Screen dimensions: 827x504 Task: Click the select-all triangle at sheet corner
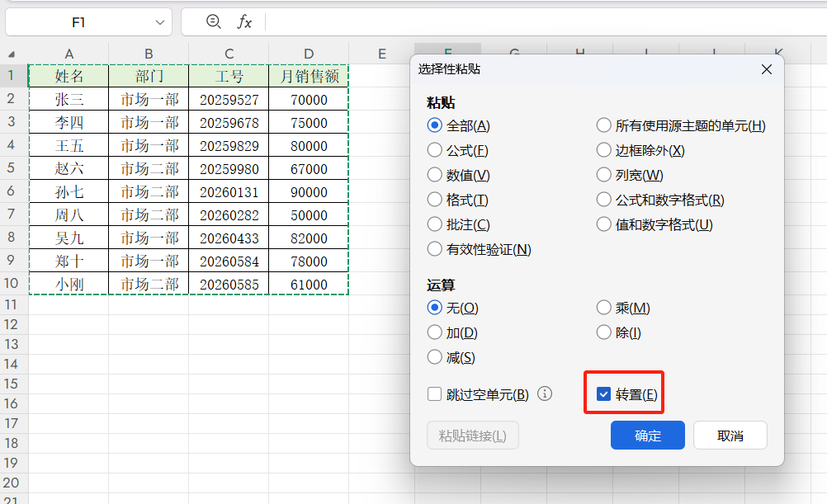12,53
